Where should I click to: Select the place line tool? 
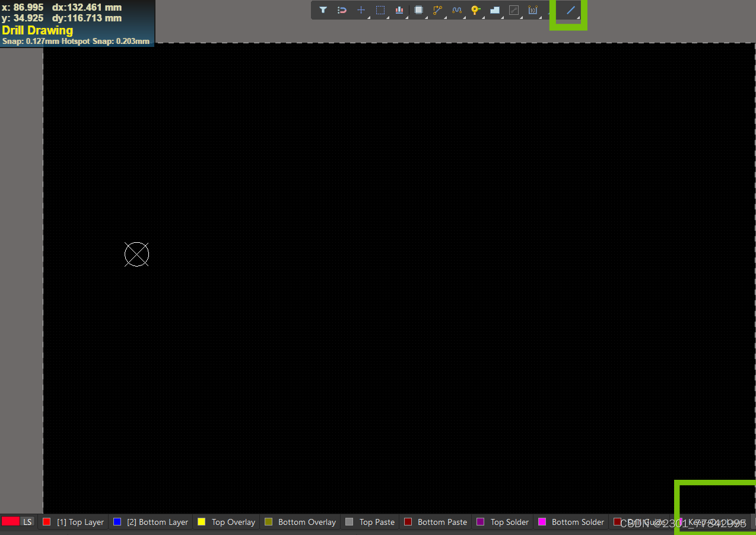pos(571,10)
